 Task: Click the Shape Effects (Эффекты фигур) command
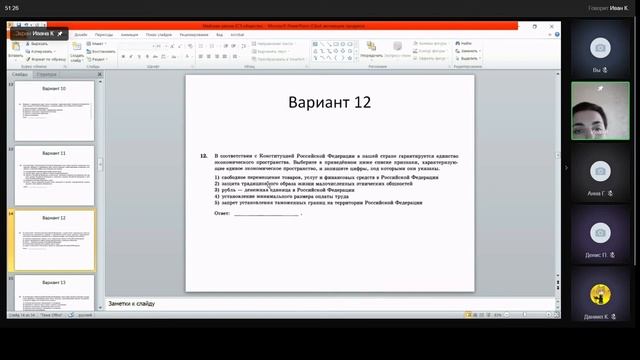pos(430,58)
